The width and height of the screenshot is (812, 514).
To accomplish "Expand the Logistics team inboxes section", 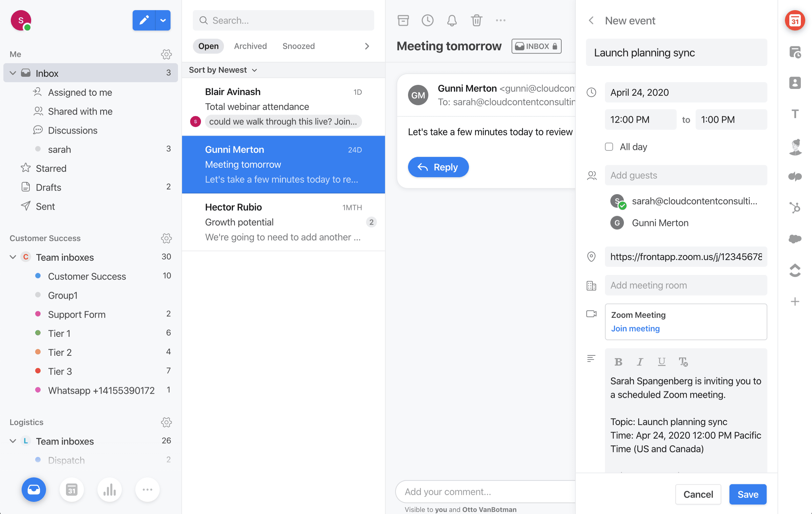I will pyautogui.click(x=13, y=441).
